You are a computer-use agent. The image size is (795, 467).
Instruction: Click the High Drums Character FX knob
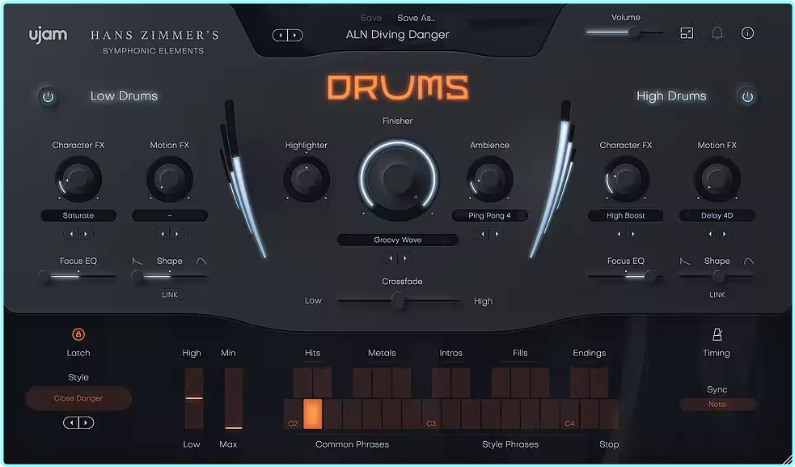626,178
